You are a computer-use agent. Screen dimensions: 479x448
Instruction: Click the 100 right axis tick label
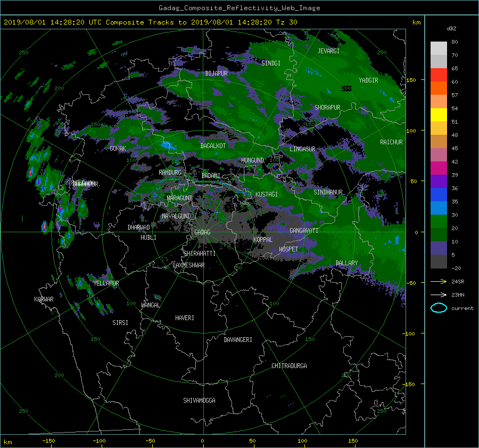click(x=411, y=131)
